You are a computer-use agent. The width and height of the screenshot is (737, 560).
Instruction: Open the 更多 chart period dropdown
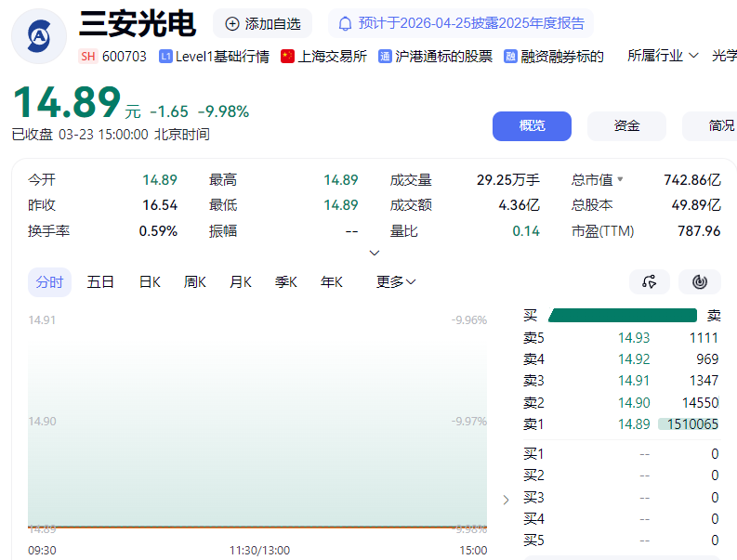[396, 282]
